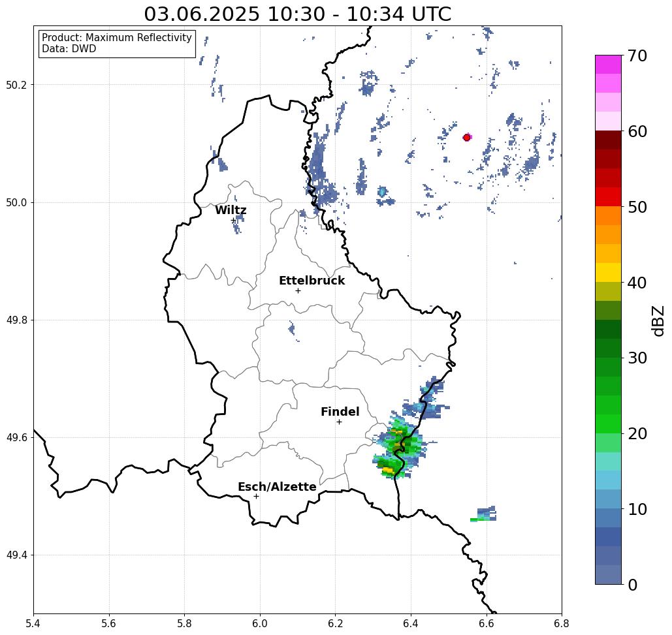Click the map title with date and time

(297, 14)
